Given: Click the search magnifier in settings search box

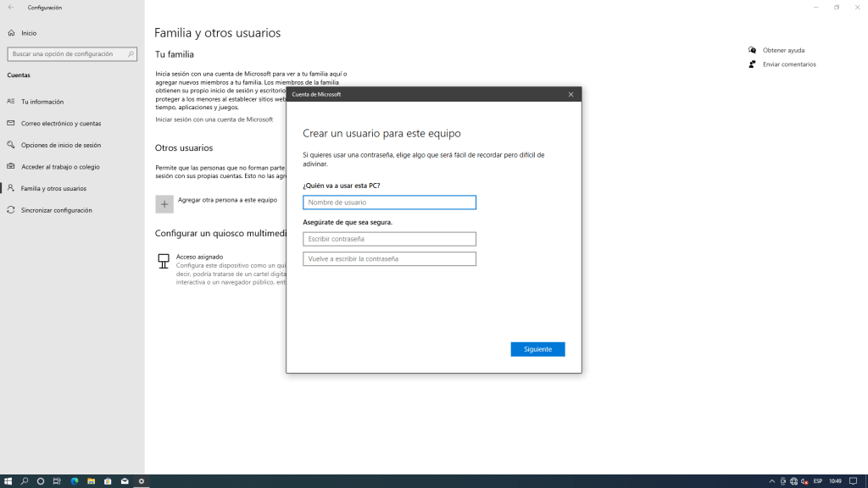Looking at the screenshot, I should coord(131,54).
